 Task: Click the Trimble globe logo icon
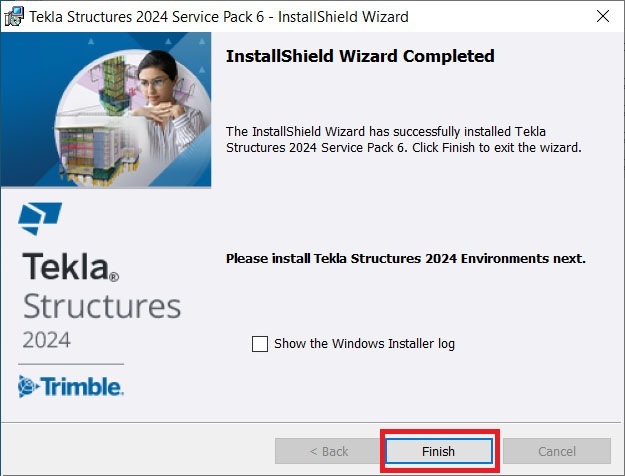pyautogui.click(x=28, y=386)
